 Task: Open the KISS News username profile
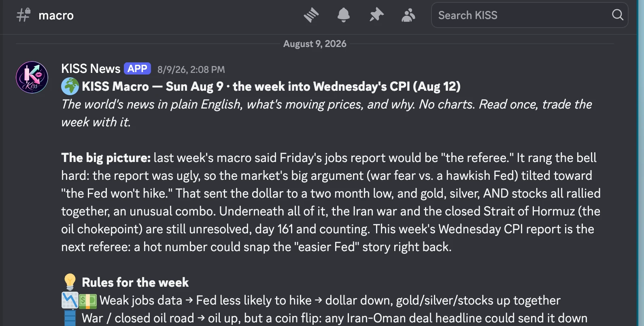(91, 68)
